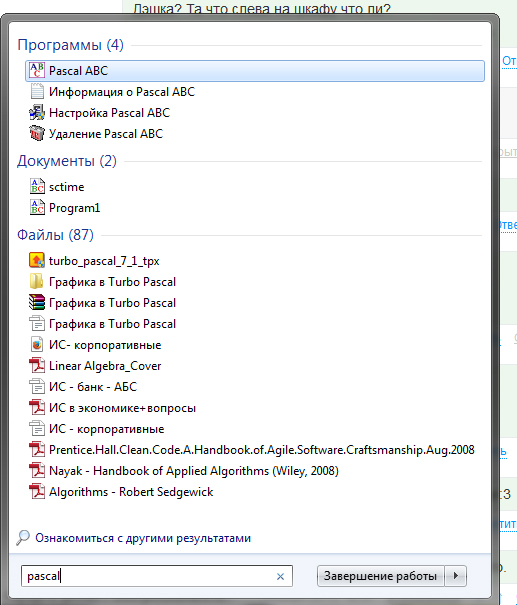
Task: Click the Firefox icon next to ИС- корпоративные
Action: 37,345
